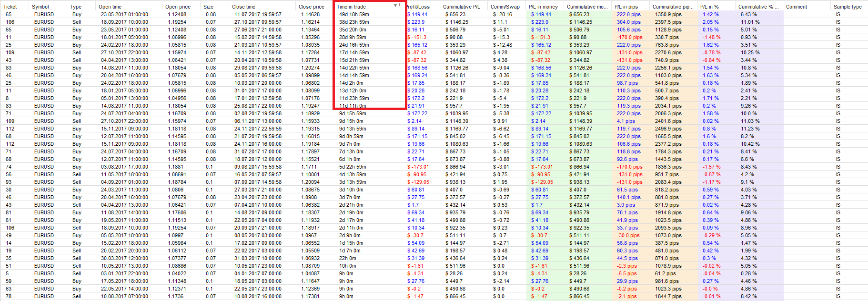Viewport: 868px width, 301px height.
Task: Sort by the Comm/Swap column
Action: [505, 7]
